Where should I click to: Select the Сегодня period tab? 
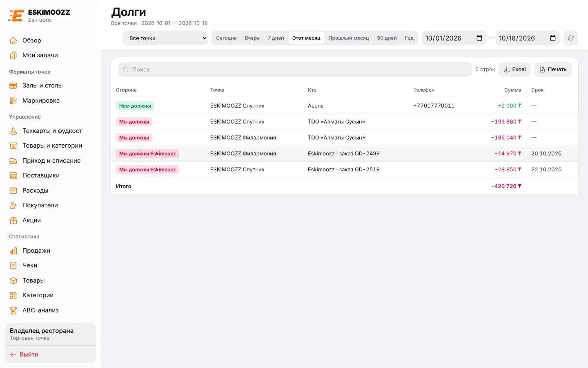point(226,38)
